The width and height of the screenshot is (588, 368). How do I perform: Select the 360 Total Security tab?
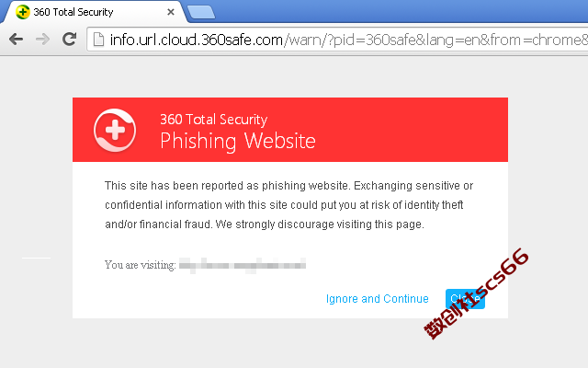click(94, 12)
